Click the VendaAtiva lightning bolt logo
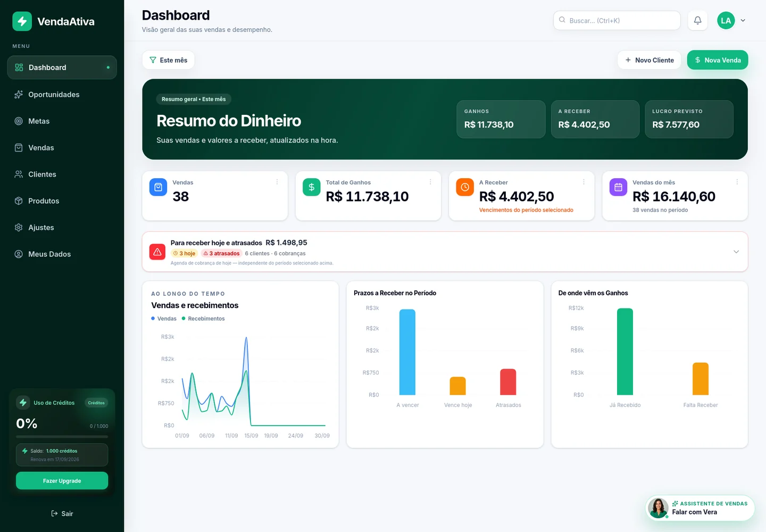Viewport: 766px width, 532px height. click(x=22, y=21)
